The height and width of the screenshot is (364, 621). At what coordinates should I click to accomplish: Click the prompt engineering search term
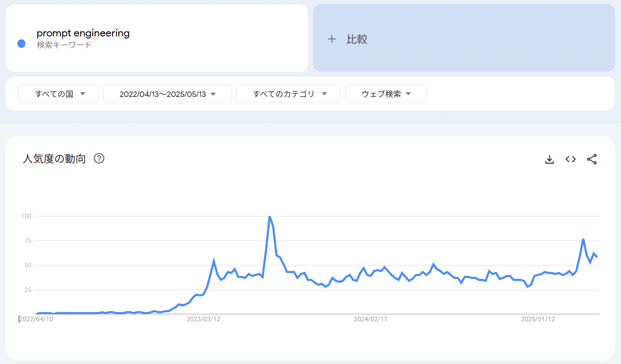(x=83, y=33)
